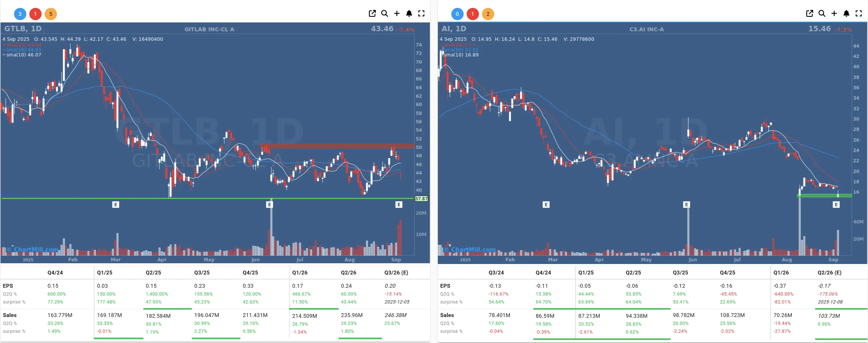The height and width of the screenshot is (343, 868).
Task: Click the GITLAB INC-CL A chart title
Action: (x=209, y=29)
